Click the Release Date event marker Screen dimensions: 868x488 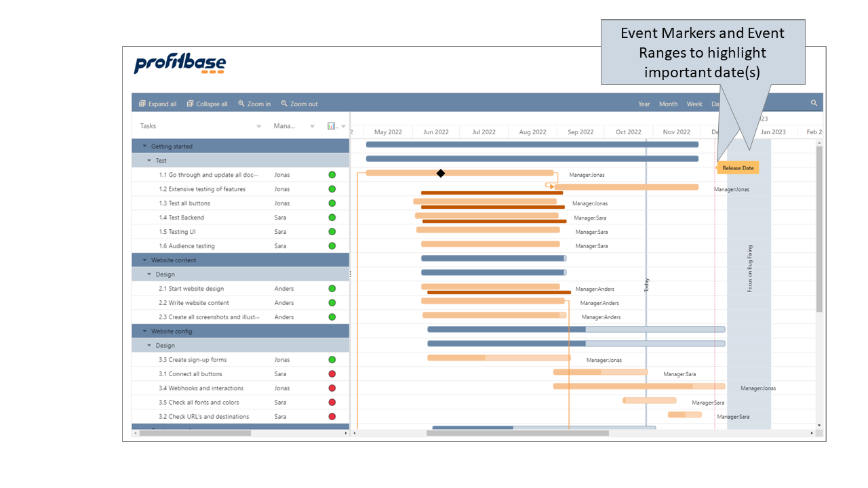click(x=738, y=168)
